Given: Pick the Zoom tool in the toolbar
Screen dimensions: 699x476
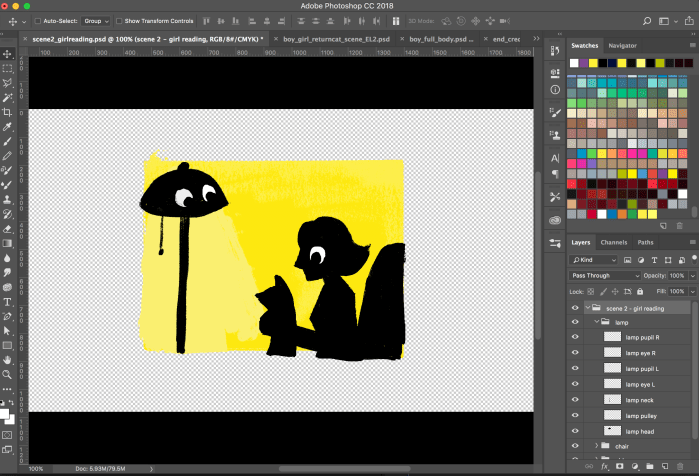Looking at the screenshot, I should point(7,374).
